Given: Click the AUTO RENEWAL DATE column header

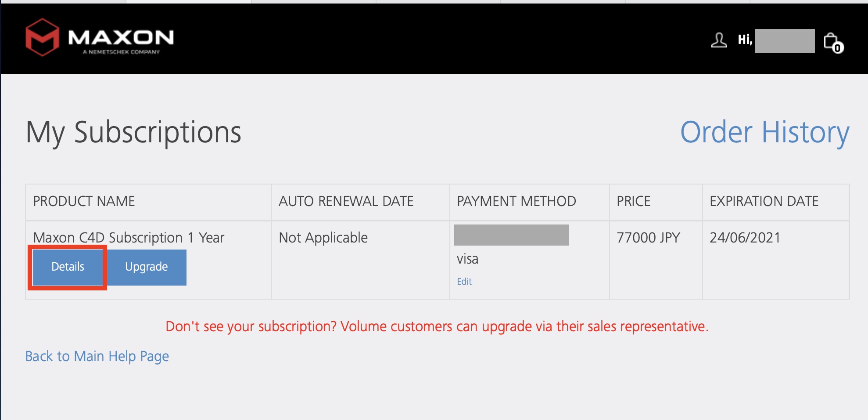Looking at the screenshot, I should point(346,202).
